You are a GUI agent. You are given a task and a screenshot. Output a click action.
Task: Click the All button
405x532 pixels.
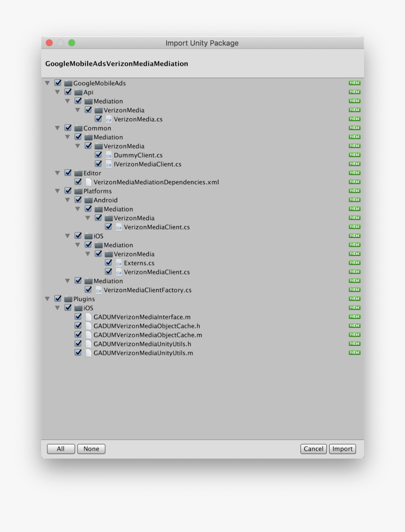pyautogui.click(x=61, y=449)
